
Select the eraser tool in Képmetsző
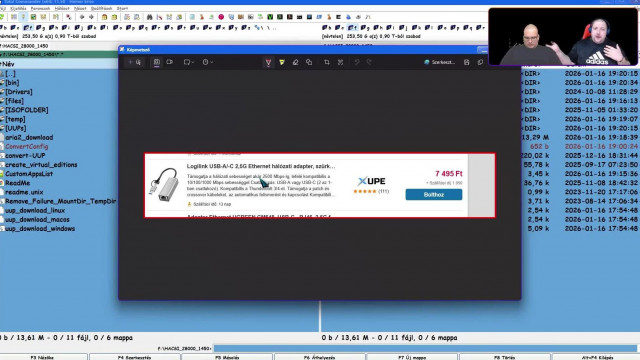[x=296, y=62]
